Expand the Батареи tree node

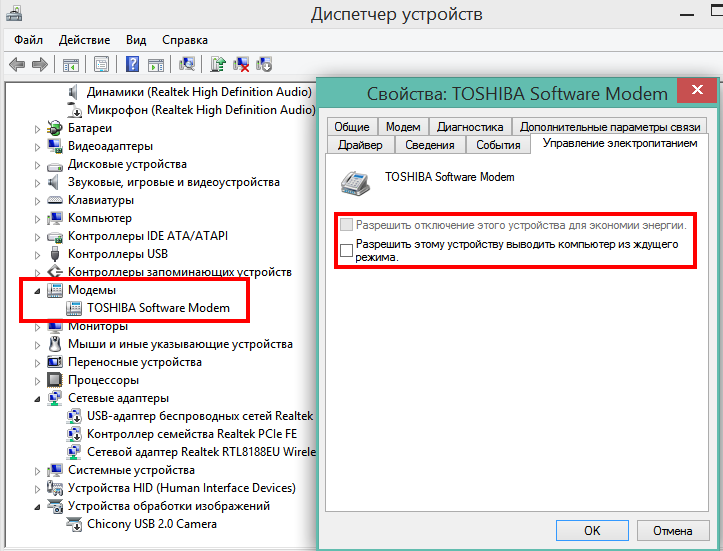(x=37, y=129)
